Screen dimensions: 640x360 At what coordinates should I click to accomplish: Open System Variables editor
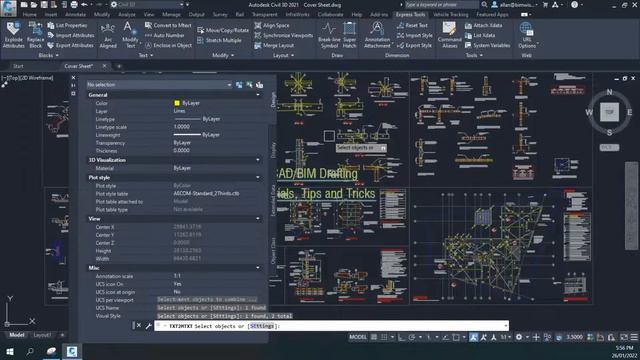click(487, 45)
